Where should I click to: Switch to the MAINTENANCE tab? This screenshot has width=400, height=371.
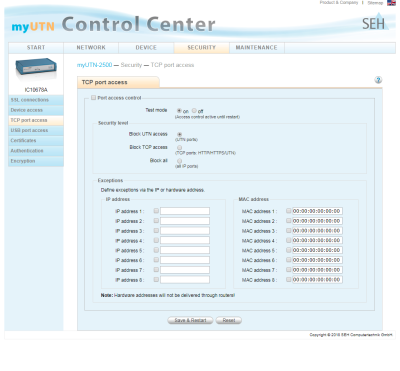tap(257, 48)
